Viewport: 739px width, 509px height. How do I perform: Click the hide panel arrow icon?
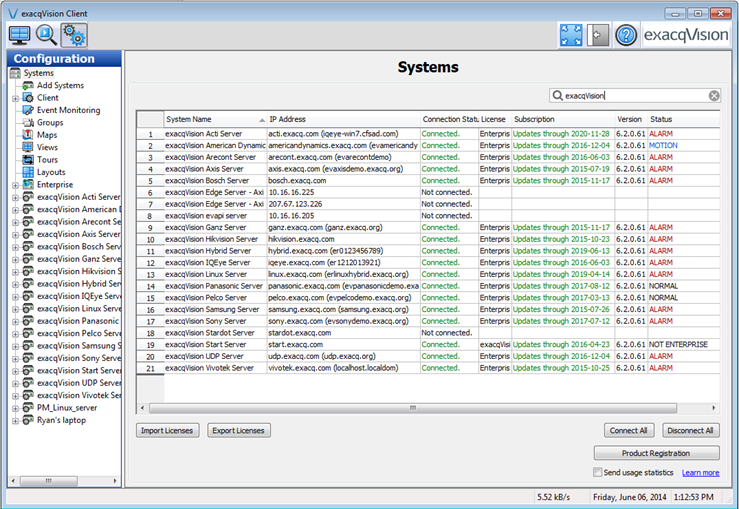point(598,35)
